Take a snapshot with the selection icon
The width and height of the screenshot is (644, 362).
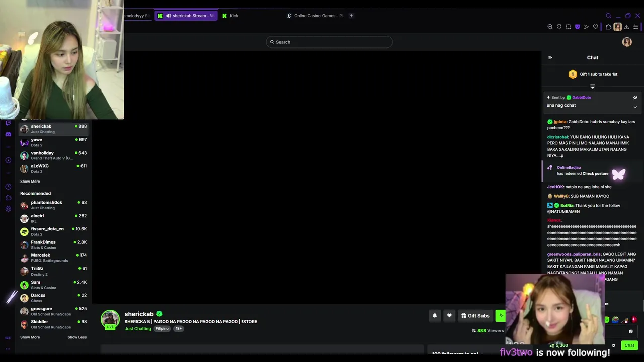coord(568,27)
